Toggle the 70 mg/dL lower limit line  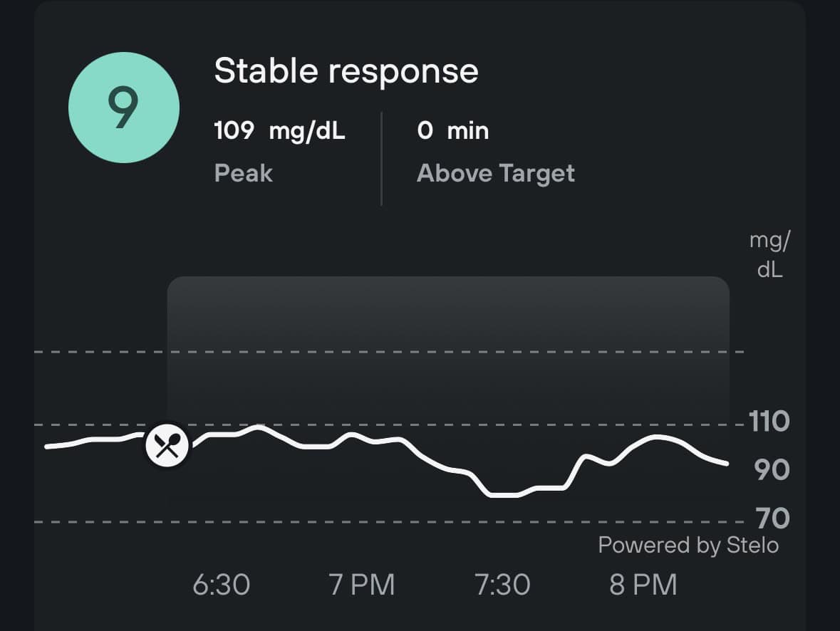(x=392, y=521)
